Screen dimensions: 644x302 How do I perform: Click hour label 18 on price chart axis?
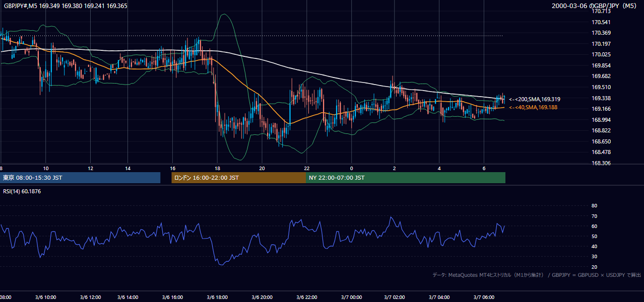click(x=217, y=168)
